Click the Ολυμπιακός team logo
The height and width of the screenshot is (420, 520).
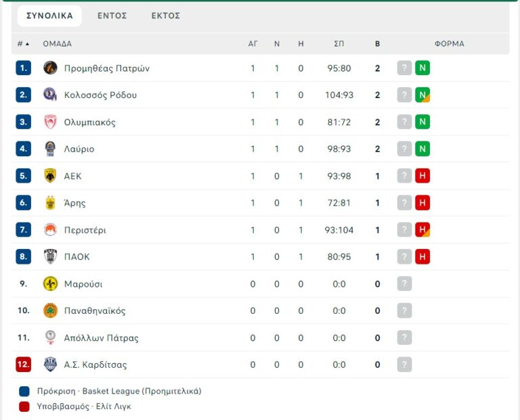(50, 122)
